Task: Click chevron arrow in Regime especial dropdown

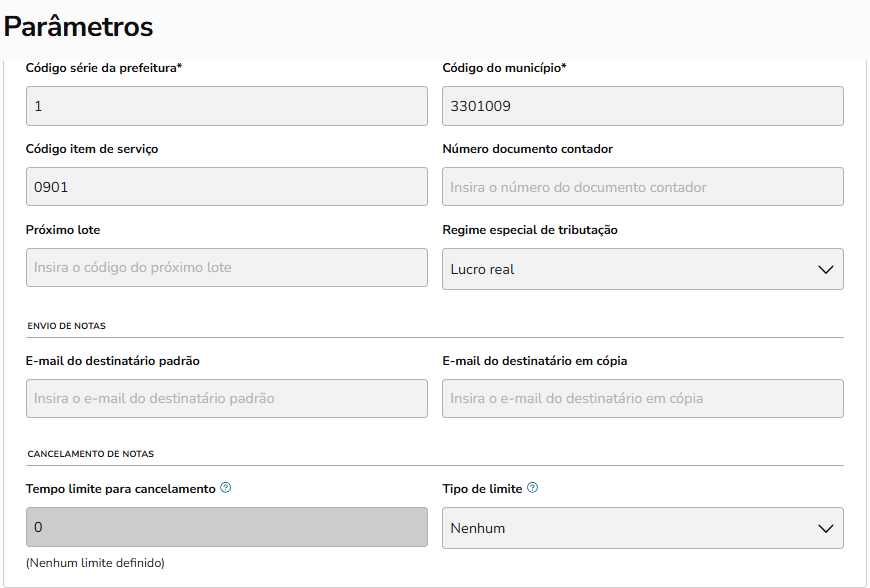Action: pyautogui.click(x=825, y=269)
